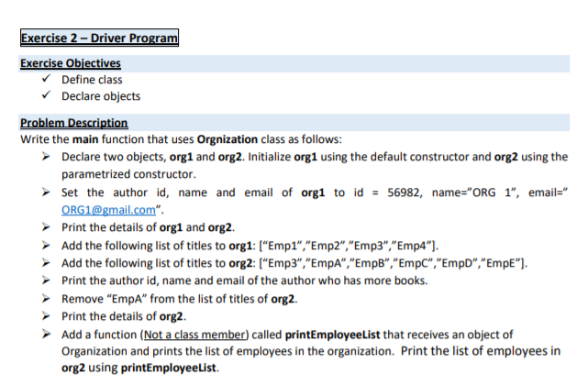
Task: Open the ORG1@gmail.com email link
Action: click(108, 210)
